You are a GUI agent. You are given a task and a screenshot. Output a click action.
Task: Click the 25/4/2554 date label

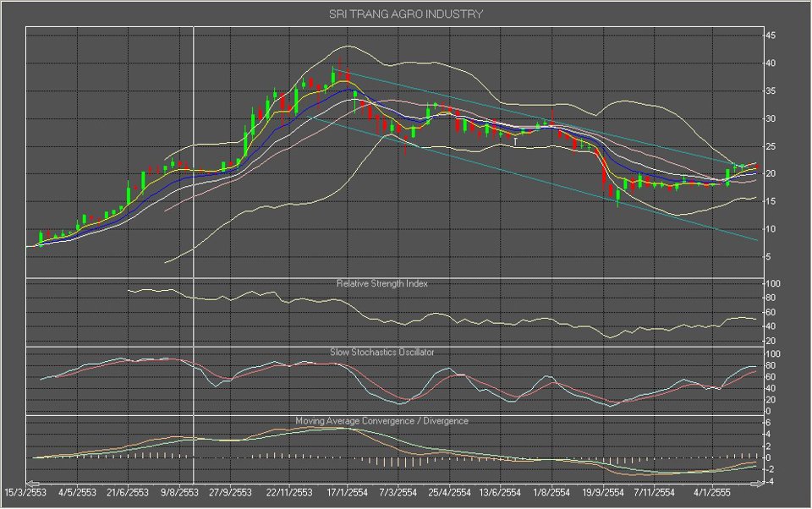(x=449, y=492)
